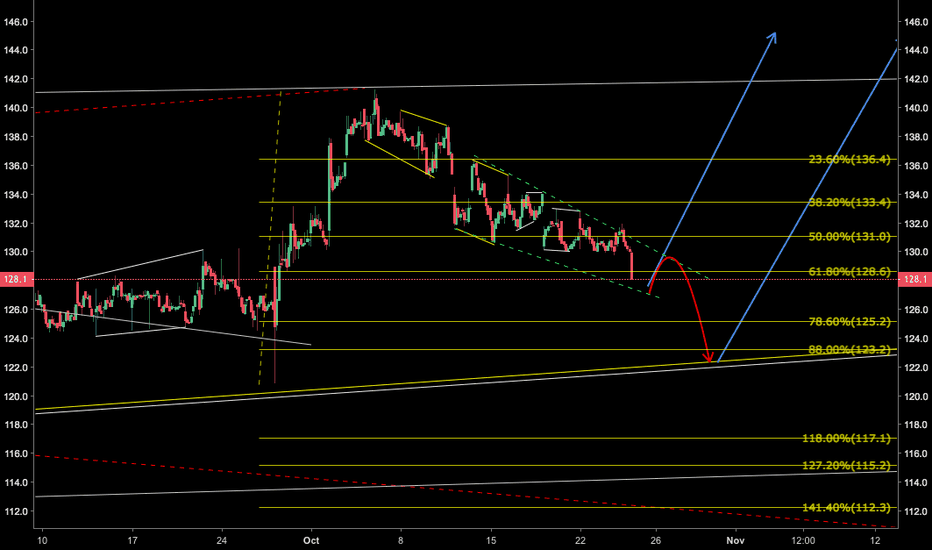Click 140.0 on the right price axis
Image resolution: width=932 pixels, height=550 pixels.
(x=916, y=108)
